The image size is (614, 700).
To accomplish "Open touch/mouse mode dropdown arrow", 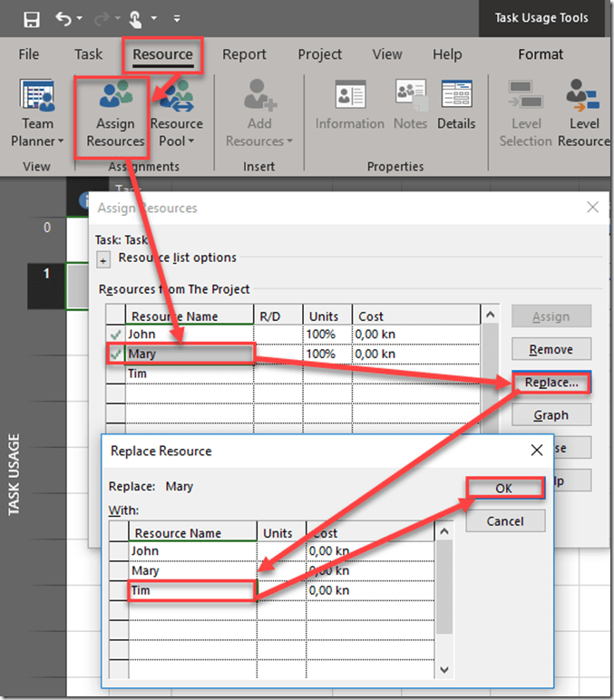I will tap(151, 18).
